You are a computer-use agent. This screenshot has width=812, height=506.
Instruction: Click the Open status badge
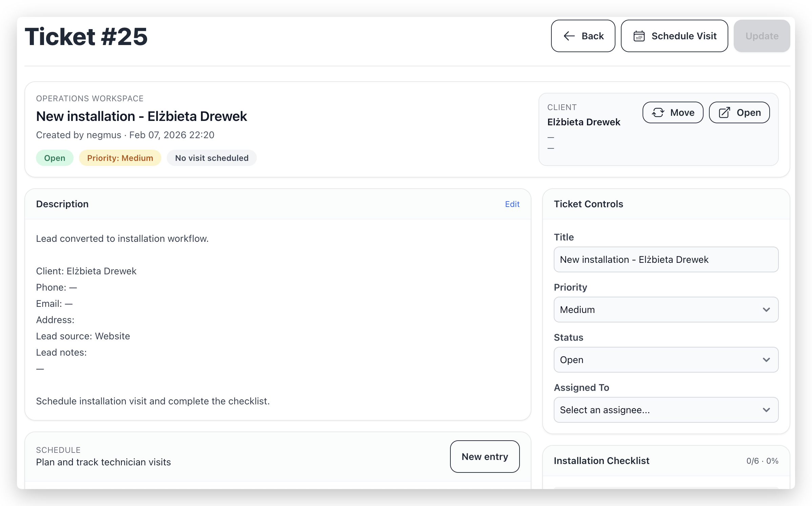(55, 158)
